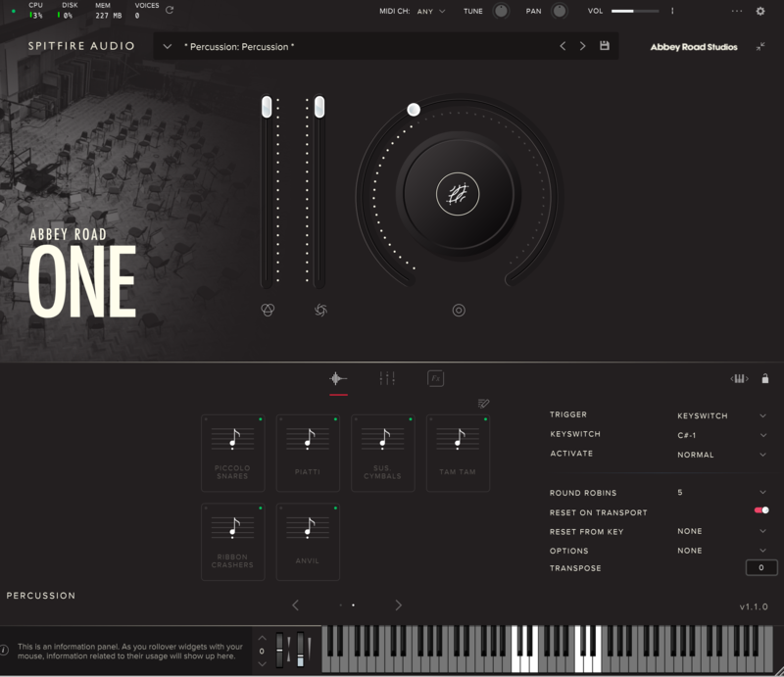784x677 pixels.
Task: Go to previous preset with left arrow
Action: pyautogui.click(x=563, y=46)
